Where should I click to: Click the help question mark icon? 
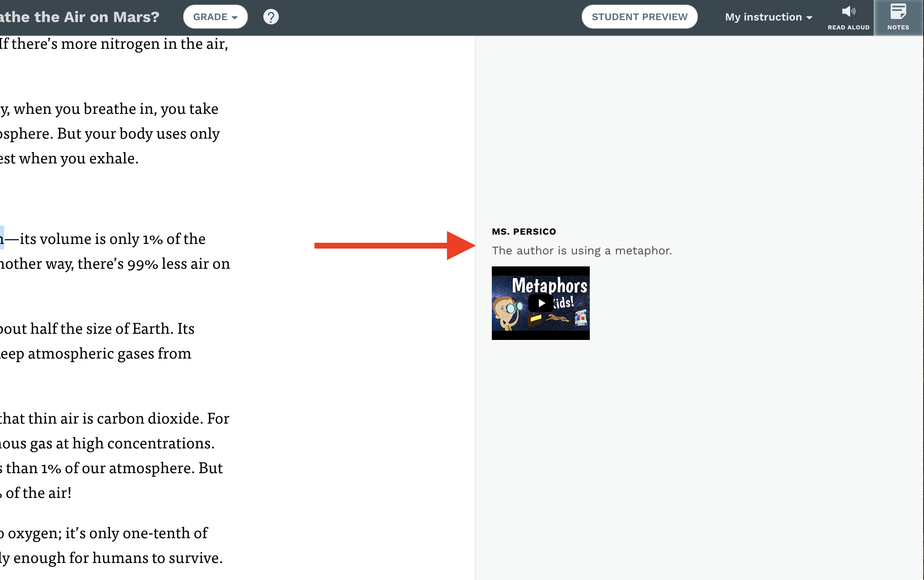(x=271, y=17)
